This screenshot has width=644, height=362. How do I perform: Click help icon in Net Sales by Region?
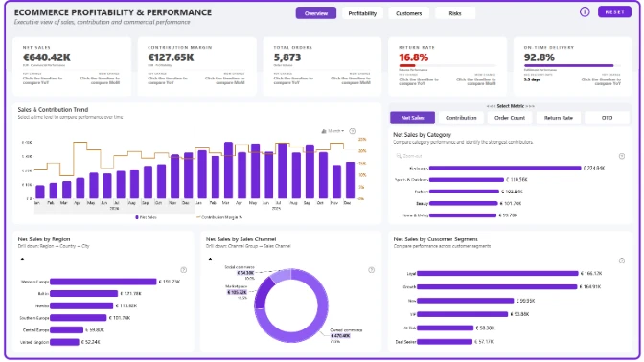coord(184,270)
